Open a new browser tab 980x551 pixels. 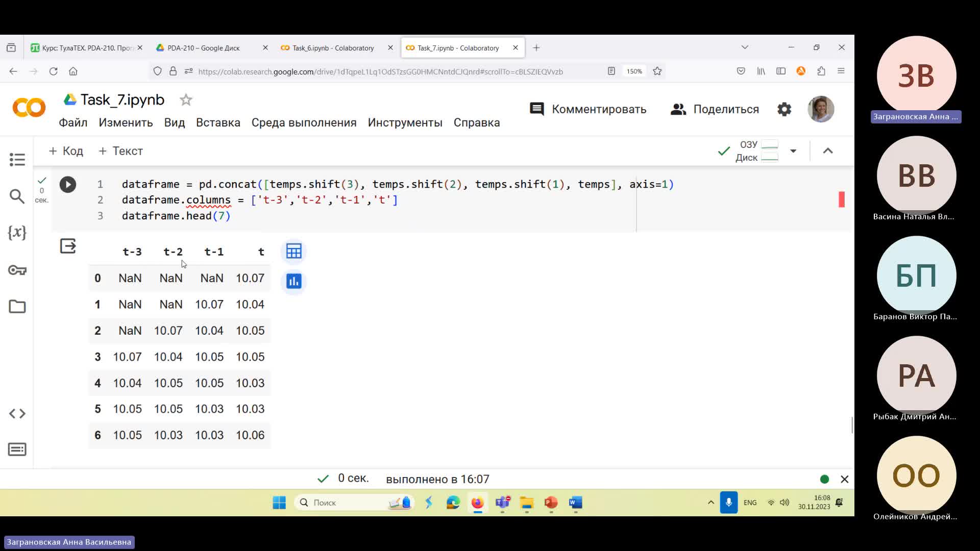(536, 47)
